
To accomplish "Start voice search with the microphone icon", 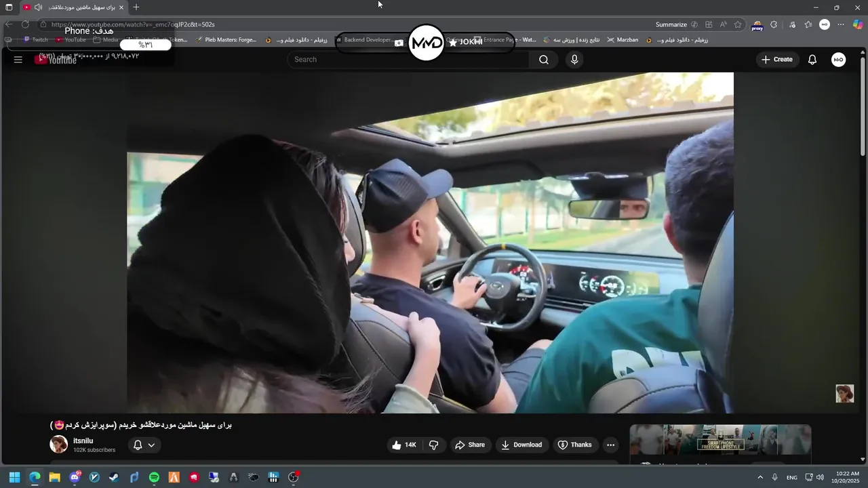I will 574,60.
